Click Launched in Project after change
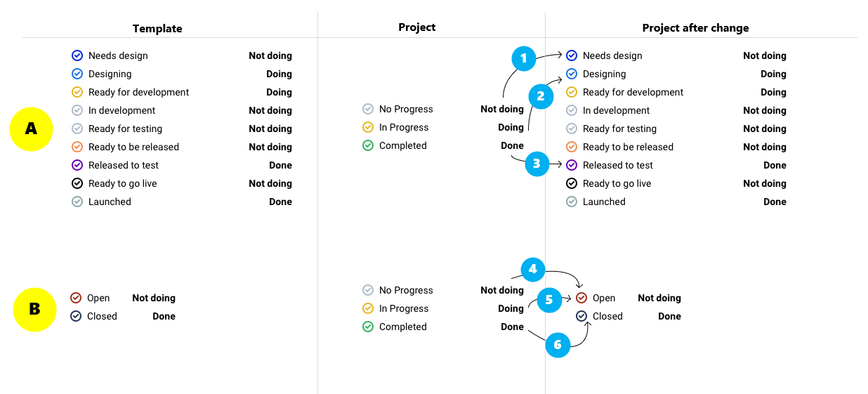This screenshot has width=868, height=394. tap(604, 202)
